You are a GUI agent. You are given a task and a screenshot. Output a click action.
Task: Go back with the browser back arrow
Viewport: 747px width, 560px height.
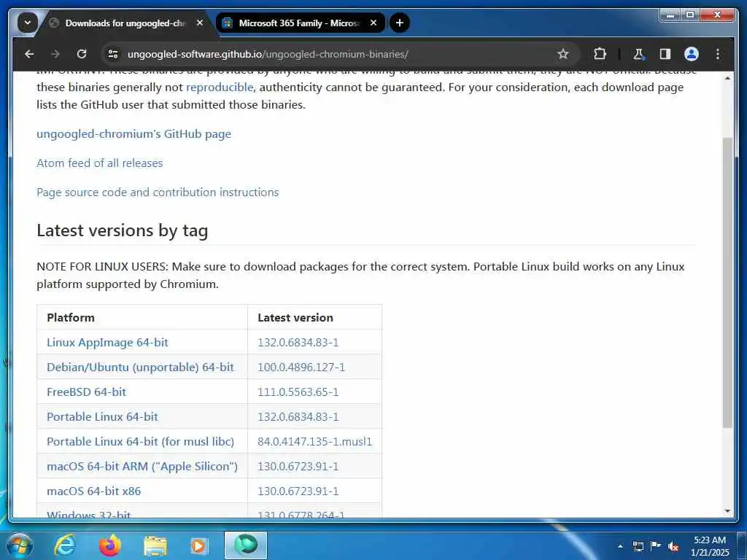tap(29, 54)
